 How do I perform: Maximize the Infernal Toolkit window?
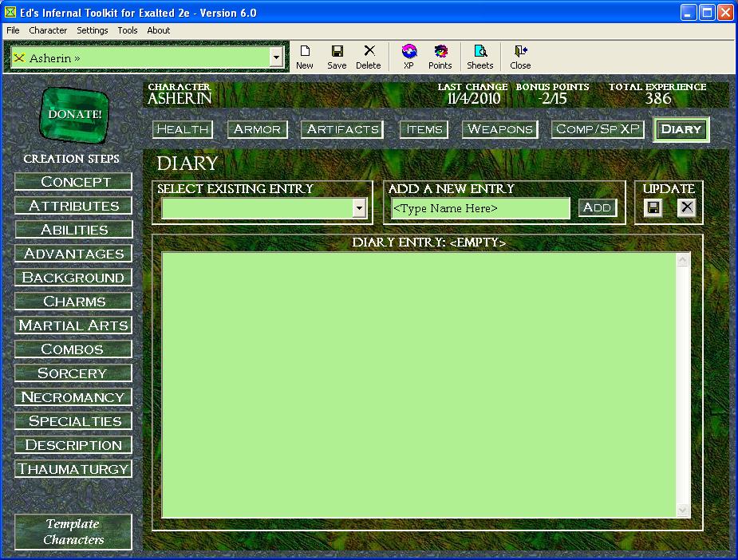pos(706,13)
